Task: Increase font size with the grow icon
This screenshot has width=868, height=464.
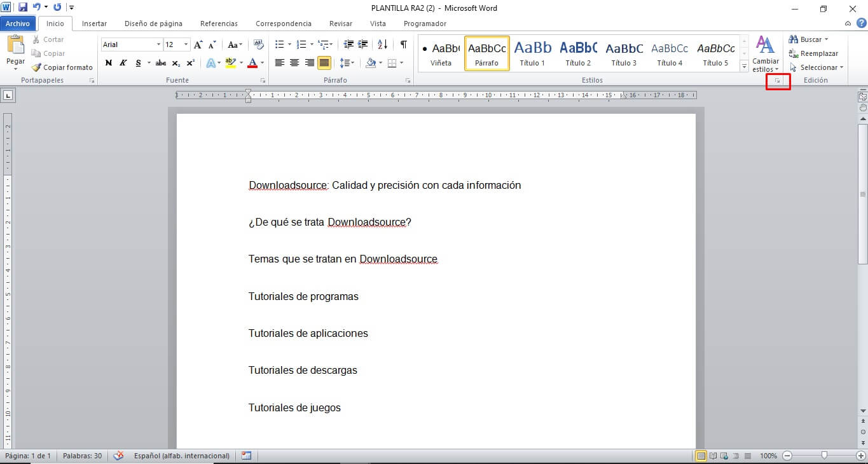Action: point(198,44)
